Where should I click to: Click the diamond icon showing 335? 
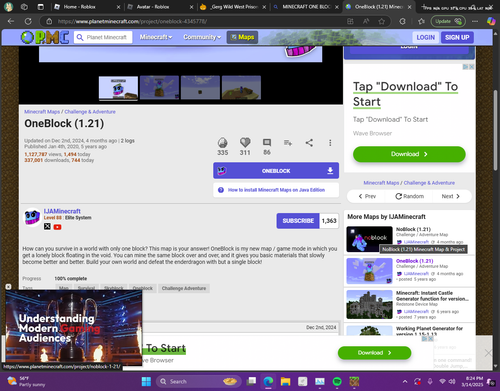pyautogui.click(x=222, y=143)
